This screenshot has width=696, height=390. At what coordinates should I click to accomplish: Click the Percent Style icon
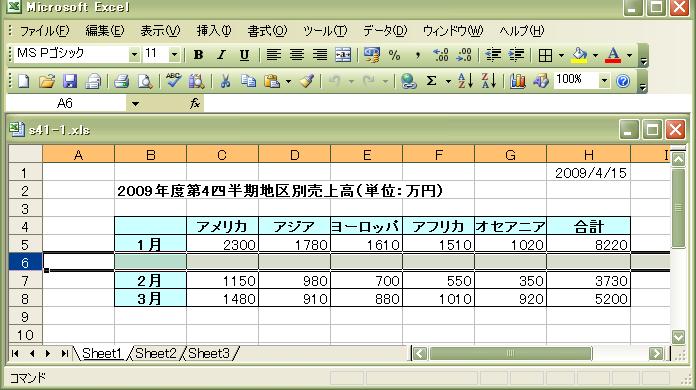(394, 55)
